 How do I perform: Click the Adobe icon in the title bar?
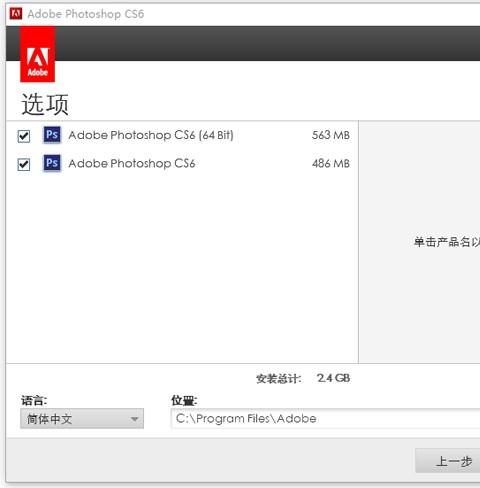tap(16, 14)
